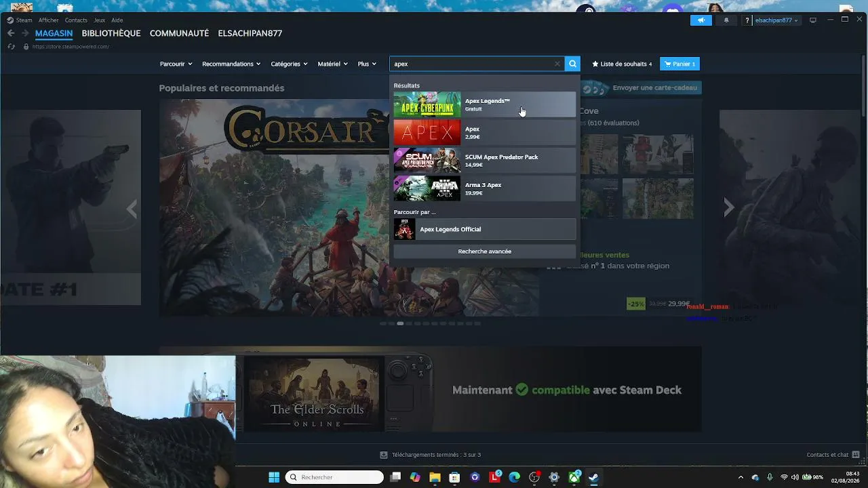Switch to Big Picture mode monitor icon
This screenshot has width=868, height=488.
click(813, 20)
